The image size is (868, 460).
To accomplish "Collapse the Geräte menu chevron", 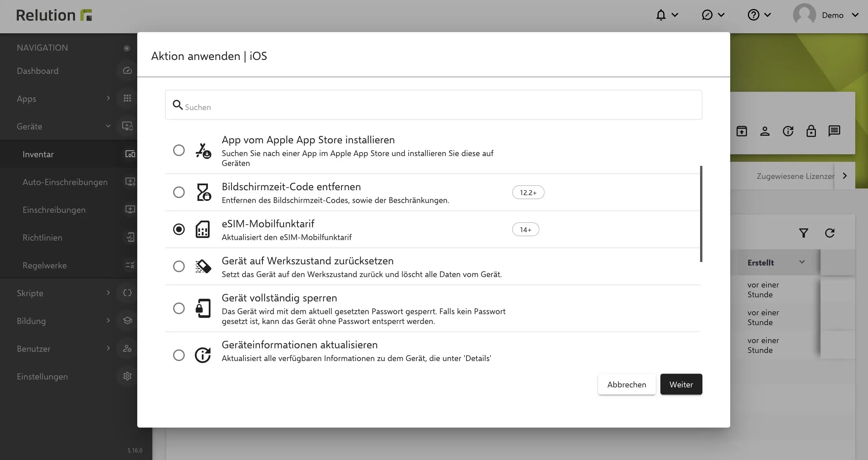I will click(108, 127).
